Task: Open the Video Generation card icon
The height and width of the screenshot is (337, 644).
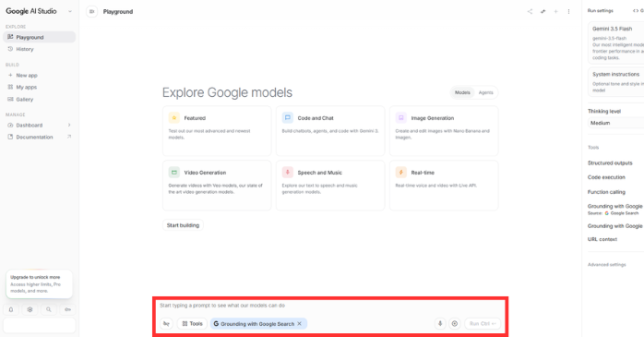Action: (x=174, y=173)
